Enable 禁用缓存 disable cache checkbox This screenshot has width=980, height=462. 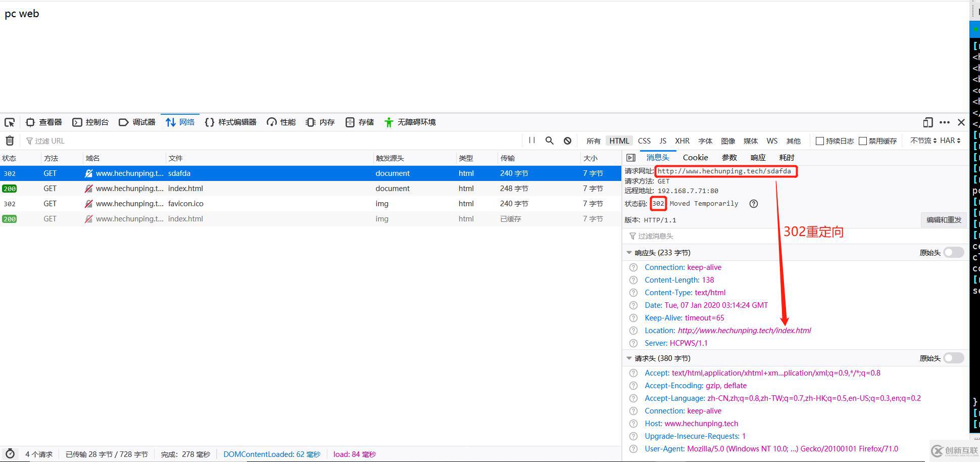[x=863, y=141]
